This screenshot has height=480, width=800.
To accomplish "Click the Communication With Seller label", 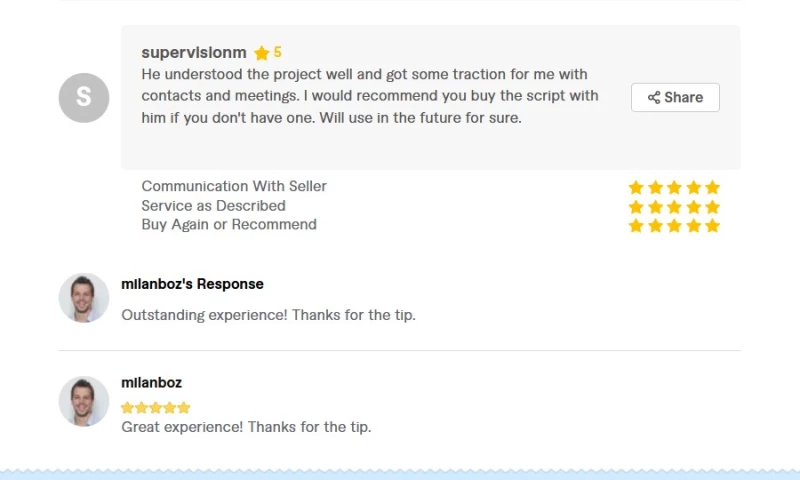I will (234, 186).
